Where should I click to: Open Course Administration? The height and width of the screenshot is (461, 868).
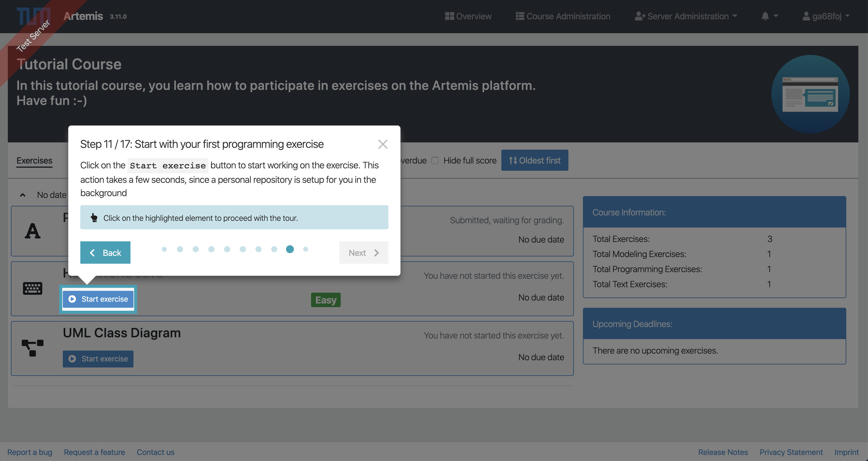563,16
